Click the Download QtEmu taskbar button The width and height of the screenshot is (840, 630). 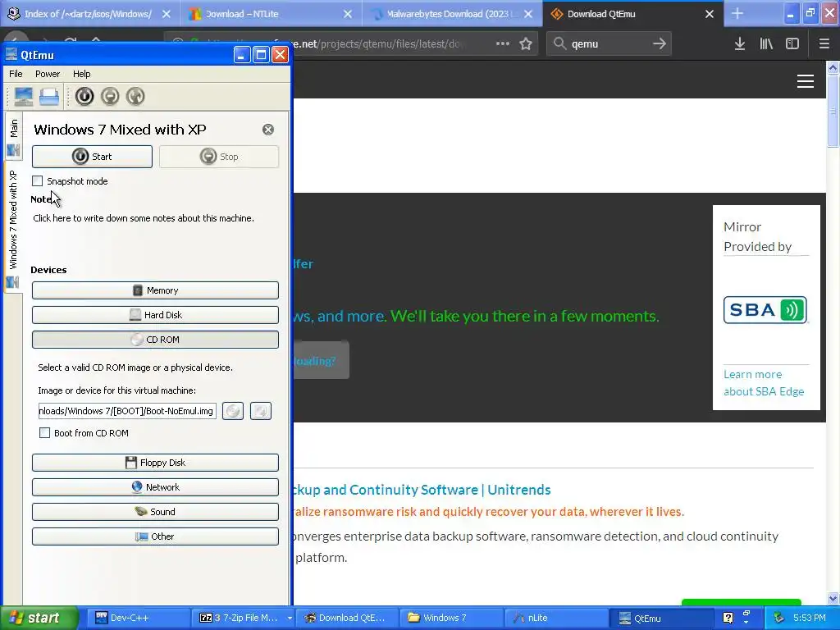tap(348, 618)
